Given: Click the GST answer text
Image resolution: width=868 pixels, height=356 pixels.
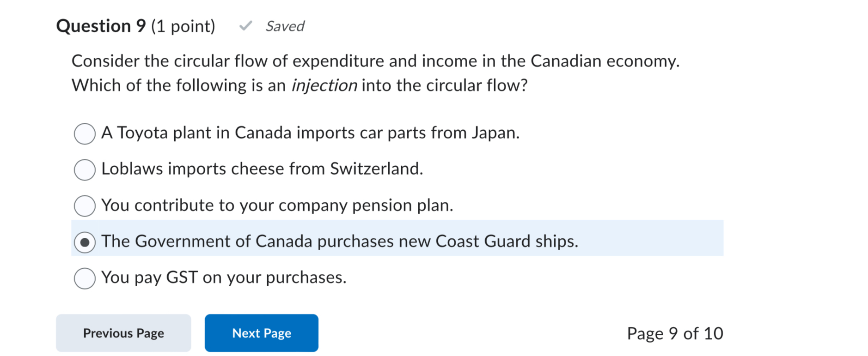Looking at the screenshot, I should click(x=224, y=278).
